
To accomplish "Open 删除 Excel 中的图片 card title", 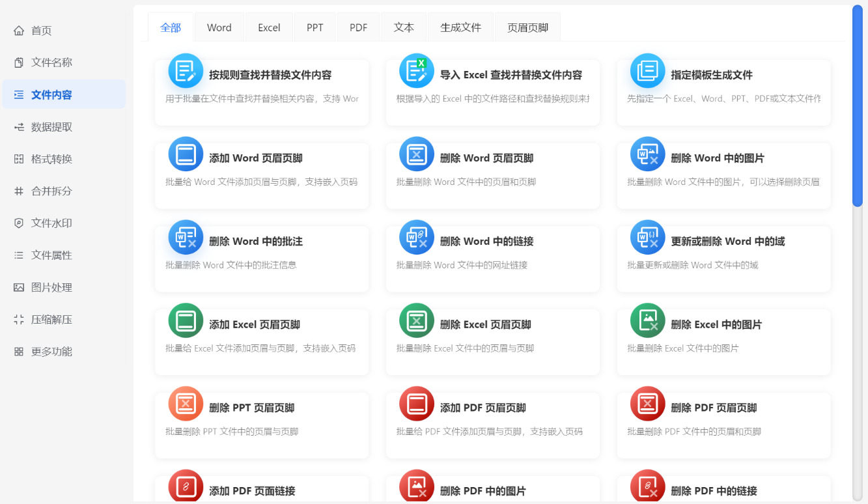I will tap(716, 325).
